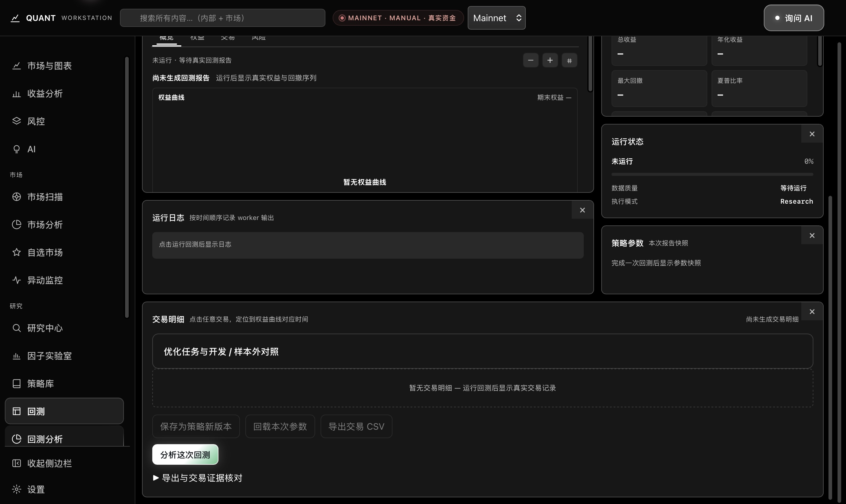Click the MAINNET · MANUAL · 真实资金 badge

[398, 18]
